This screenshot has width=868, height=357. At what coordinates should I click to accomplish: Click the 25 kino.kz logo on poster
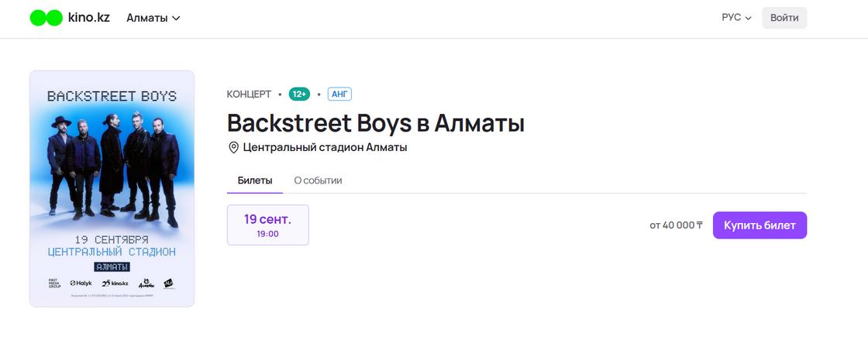click(x=115, y=283)
